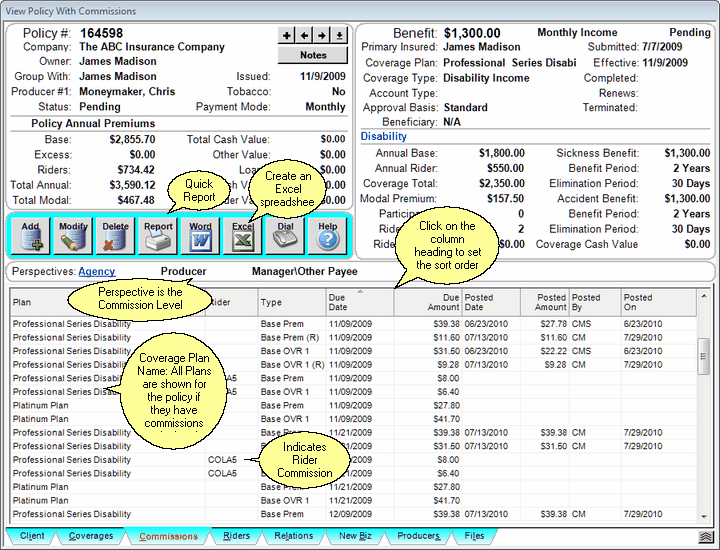The image size is (720, 550).
Task: Sort by the Type column header
Action: point(292,302)
